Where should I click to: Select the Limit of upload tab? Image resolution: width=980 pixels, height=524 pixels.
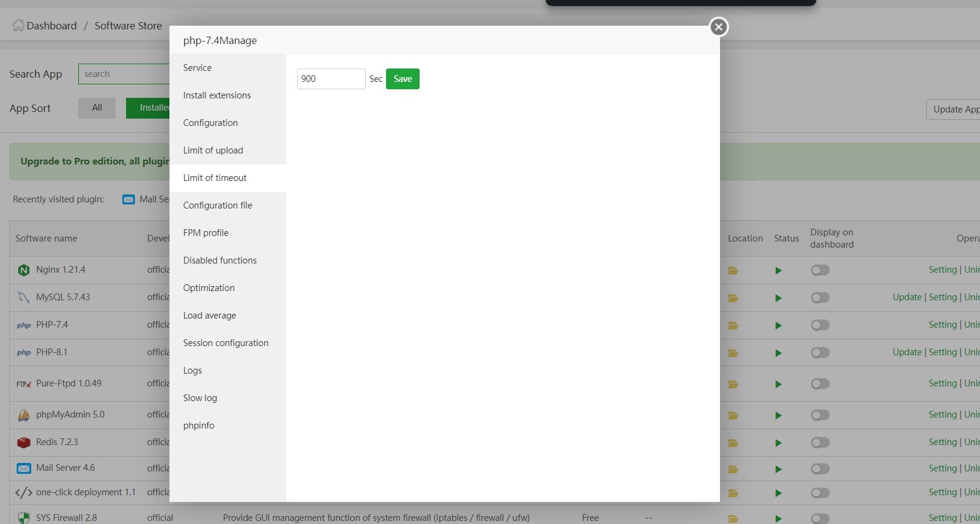[x=228, y=150]
